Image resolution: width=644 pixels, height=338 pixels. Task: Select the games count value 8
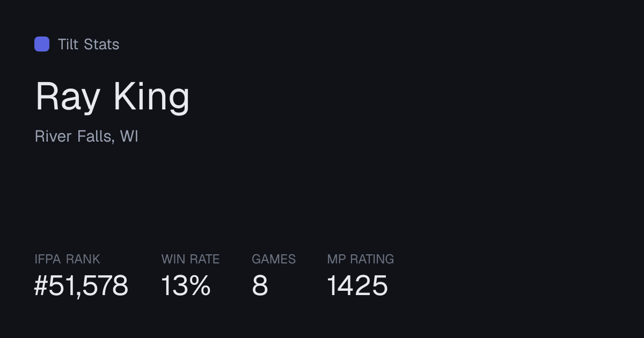[x=260, y=285]
